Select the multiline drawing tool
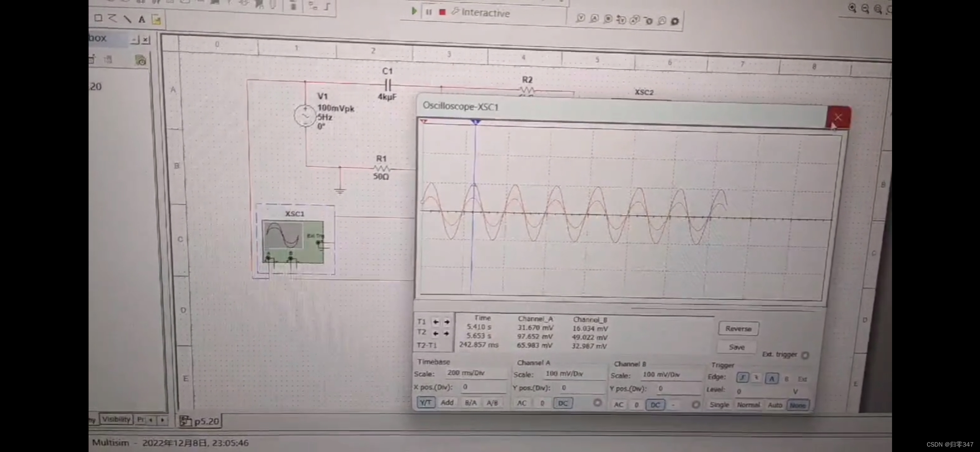Screen dimensions: 980x452 click(x=112, y=18)
